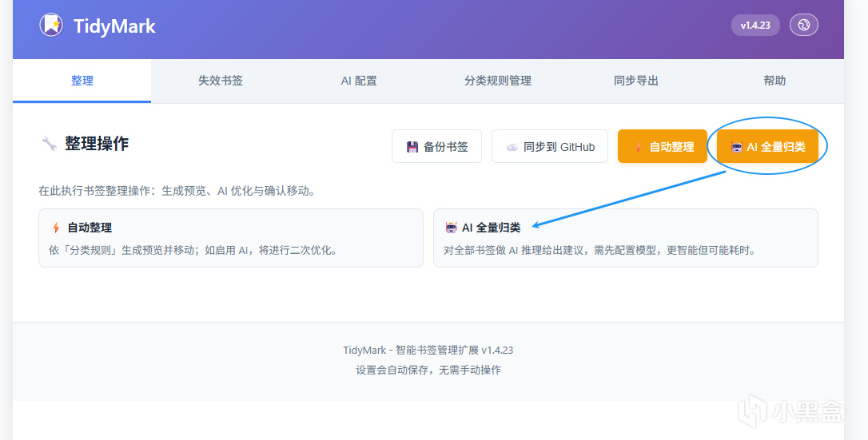868x440 pixels.
Task: Click the 同步到 GitHub button
Action: point(550,146)
